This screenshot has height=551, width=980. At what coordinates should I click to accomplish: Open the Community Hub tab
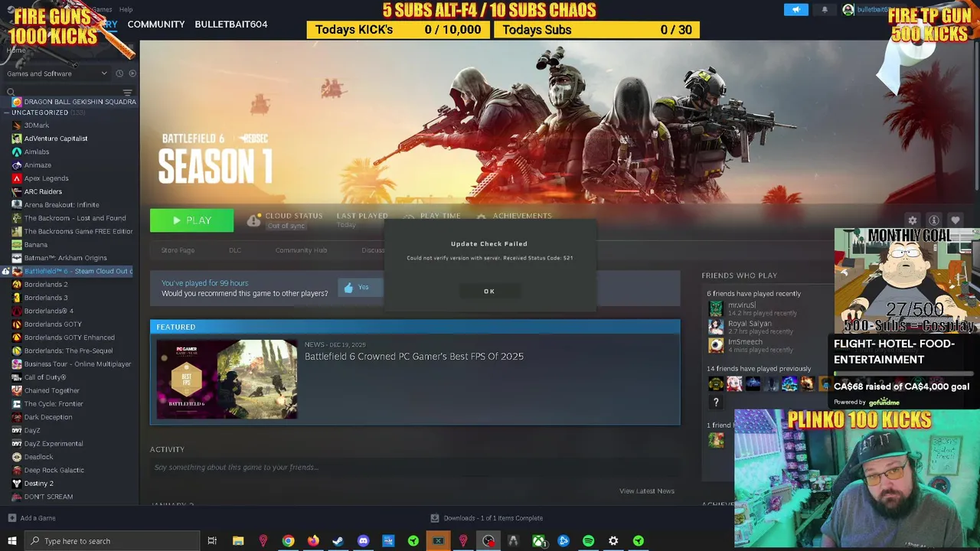point(301,250)
